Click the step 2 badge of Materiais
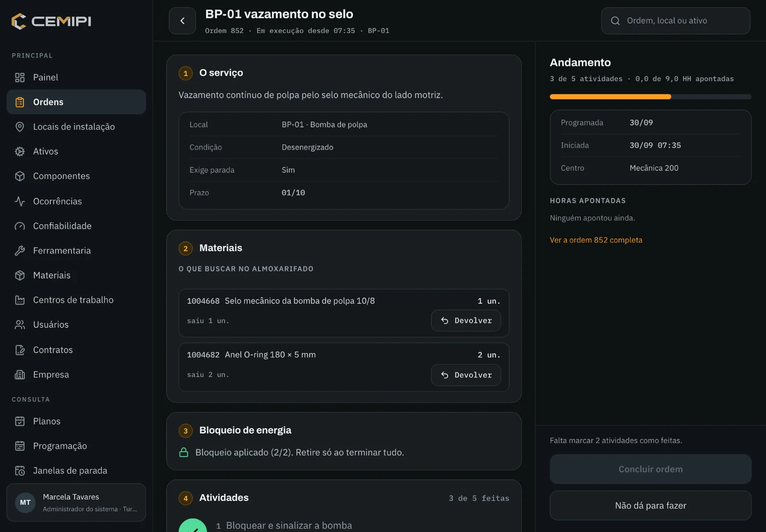 [x=186, y=248]
